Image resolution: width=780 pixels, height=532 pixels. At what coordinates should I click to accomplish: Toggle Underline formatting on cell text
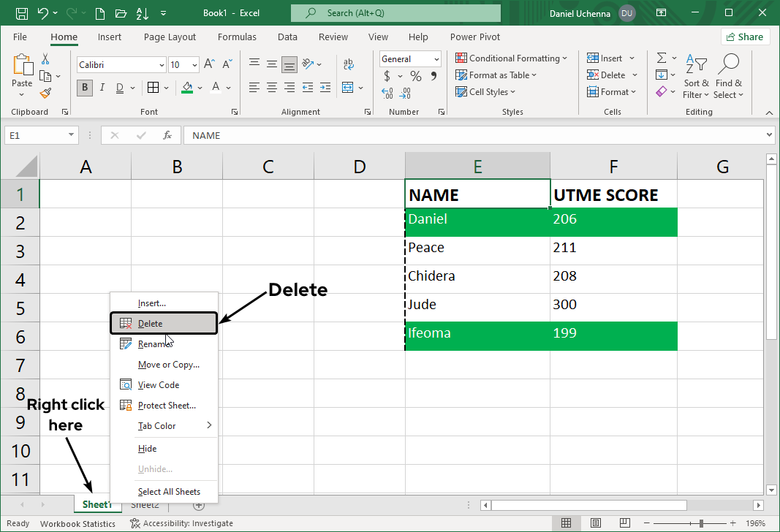point(119,88)
